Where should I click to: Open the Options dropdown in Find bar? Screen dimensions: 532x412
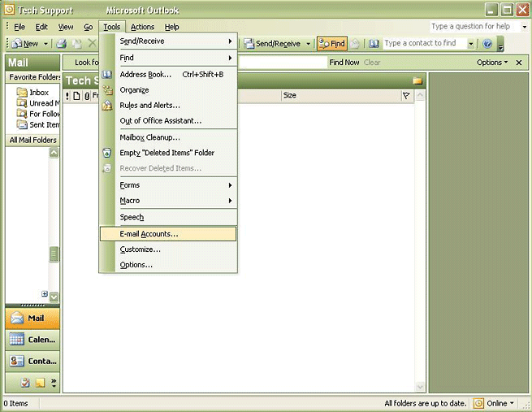(492, 63)
